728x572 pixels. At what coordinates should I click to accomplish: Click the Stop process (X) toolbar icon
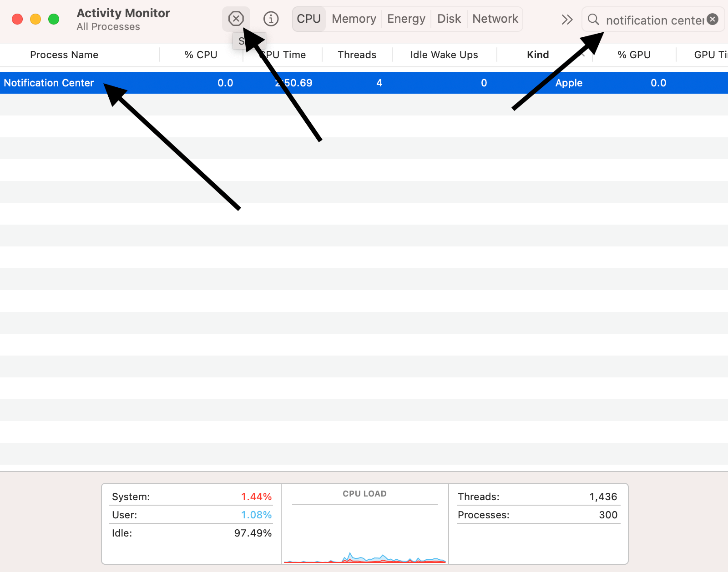[x=236, y=19]
